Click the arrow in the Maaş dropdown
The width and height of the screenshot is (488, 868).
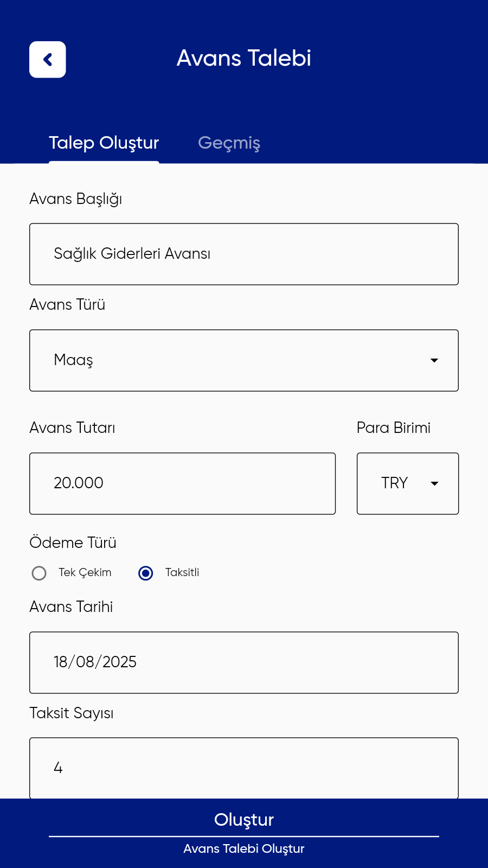[x=434, y=360]
